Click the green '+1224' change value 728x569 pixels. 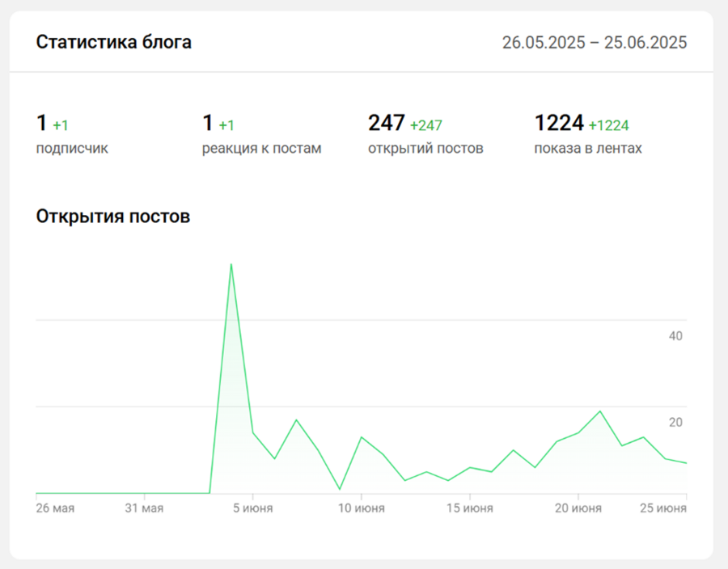(x=608, y=125)
